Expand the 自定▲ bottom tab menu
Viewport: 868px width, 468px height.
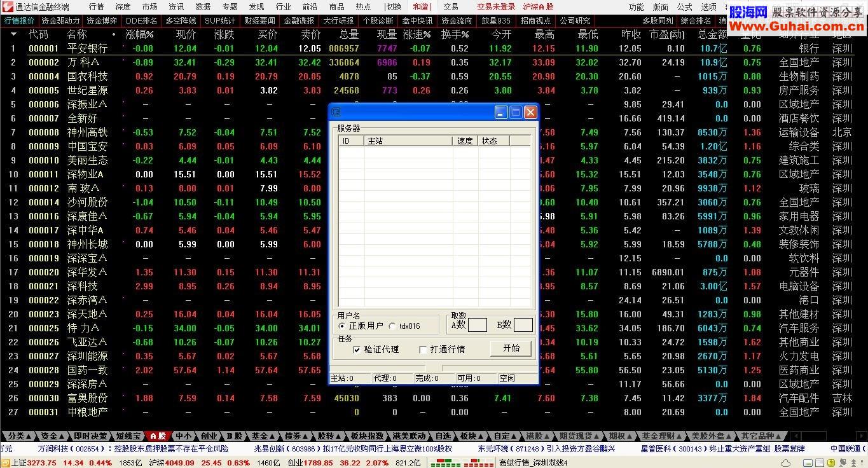click(x=506, y=436)
